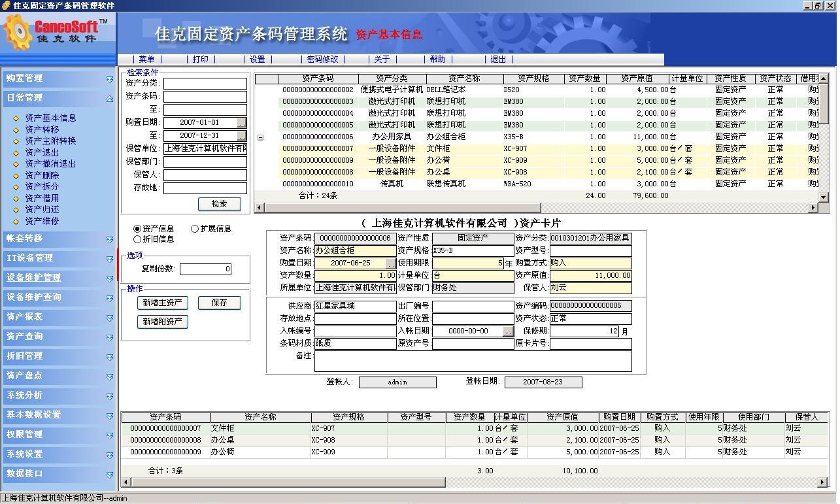Click the diamond icon beside 资产拆分
This screenshot has height=504, width=840.
(16, 187)
